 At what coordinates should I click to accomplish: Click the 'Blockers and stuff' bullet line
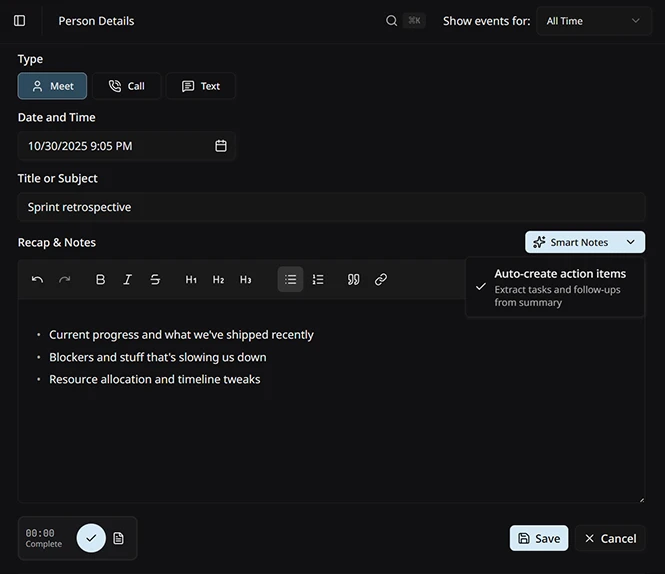(158, 357)
